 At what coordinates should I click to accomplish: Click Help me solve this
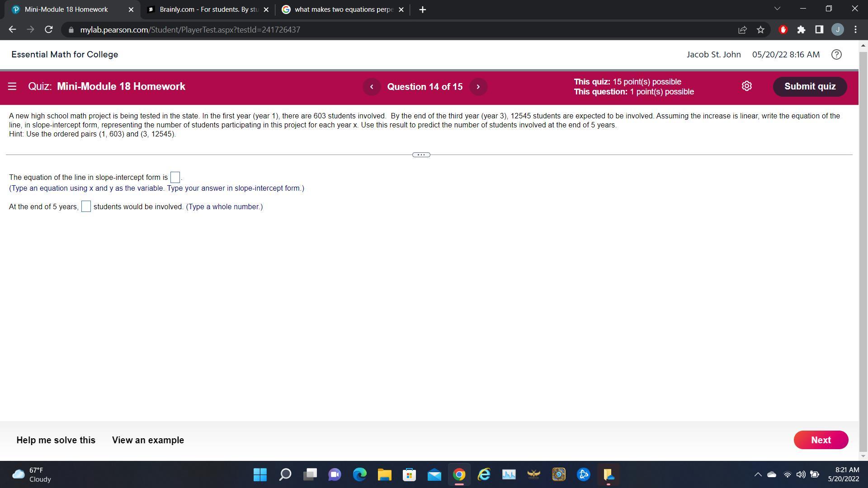coord(56,440)
